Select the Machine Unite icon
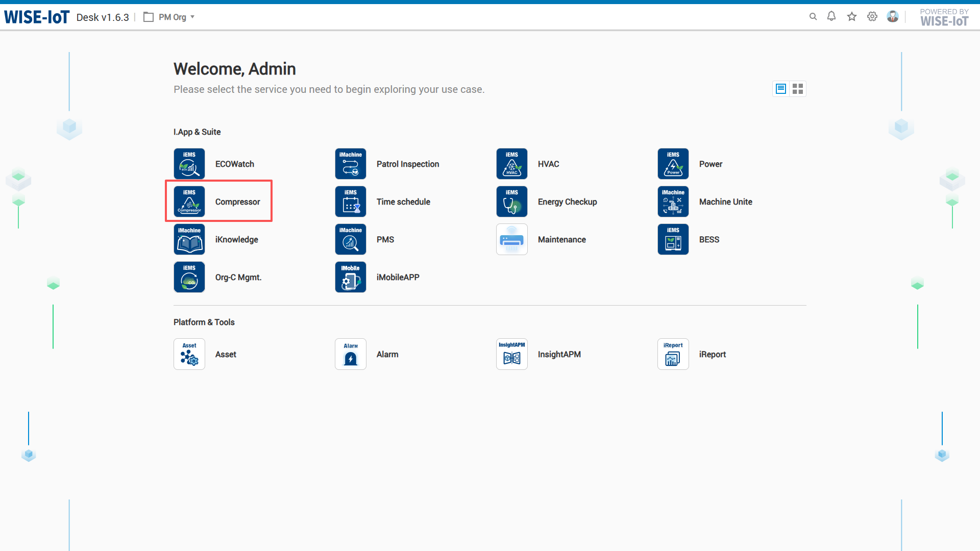980x551 pixels. [x=673, y=202]
